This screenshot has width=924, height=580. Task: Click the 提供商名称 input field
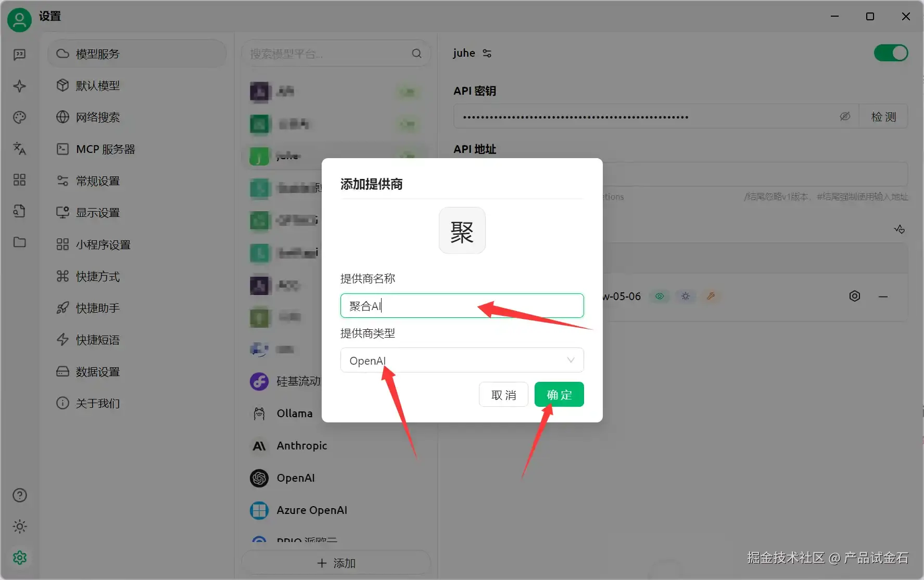[x=461, y=306]
